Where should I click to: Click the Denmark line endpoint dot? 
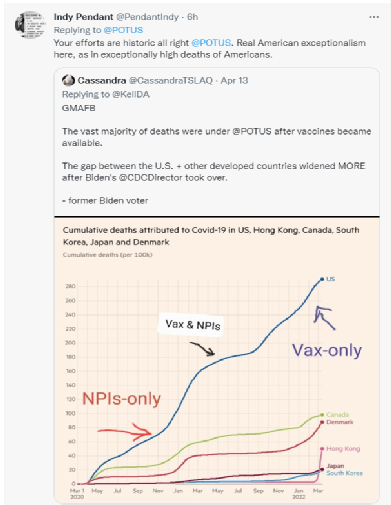[322, 422]
